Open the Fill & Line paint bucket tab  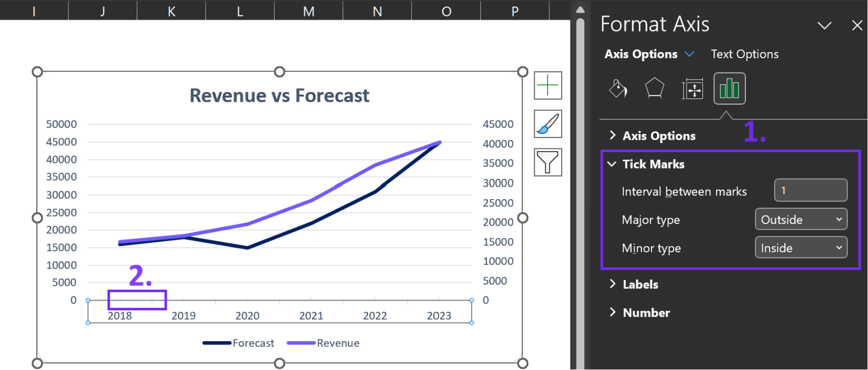pos(618,89)
